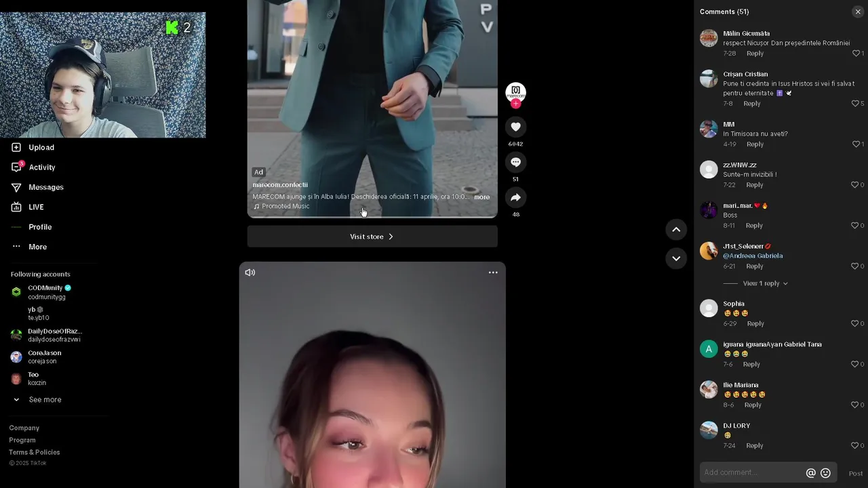
Task: Go to next video with down arrow
Action: pos(676,258)
